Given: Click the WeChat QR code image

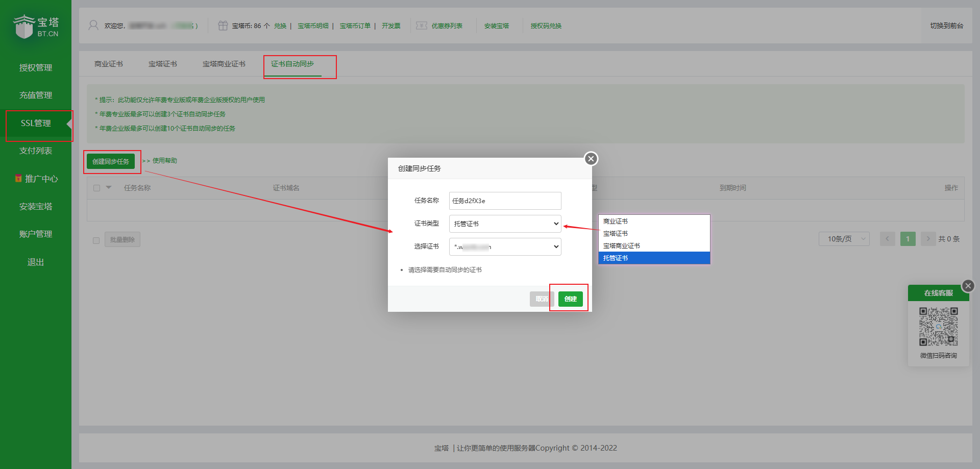Looking at the screenshot, I should pos(939,327).
